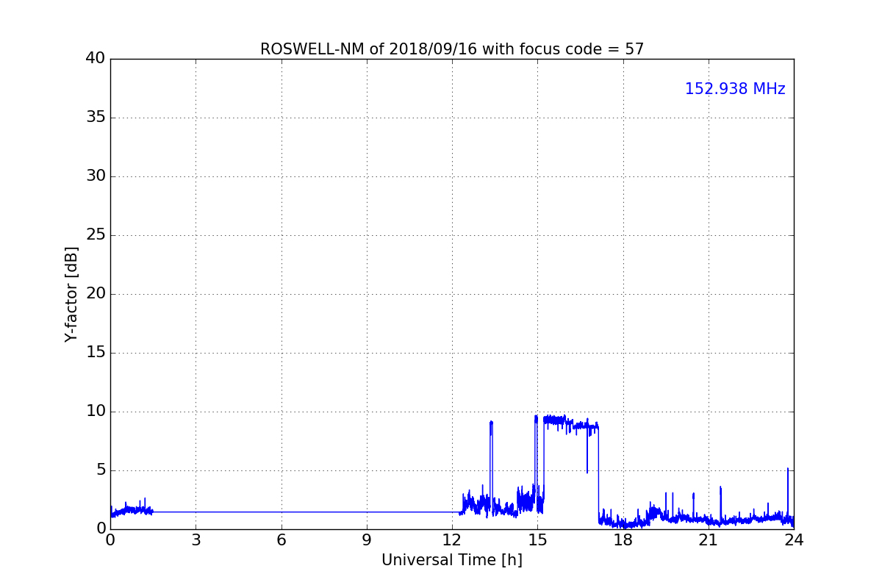Click the y-axis tick label '35'
The width and height of the screenshot is (882, 588).
pos(96,118)
